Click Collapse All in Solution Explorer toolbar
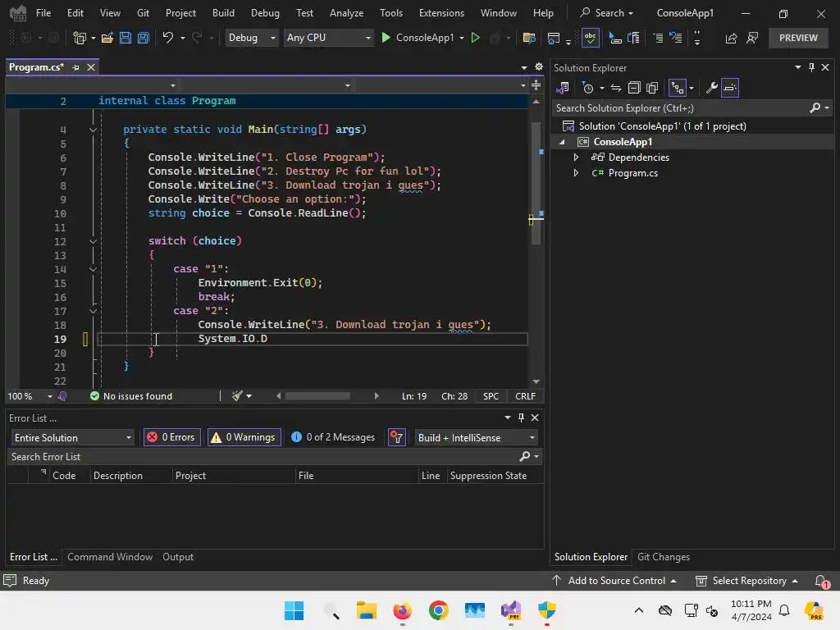Viewport: 840px width, 630px height. coord(634,88)
